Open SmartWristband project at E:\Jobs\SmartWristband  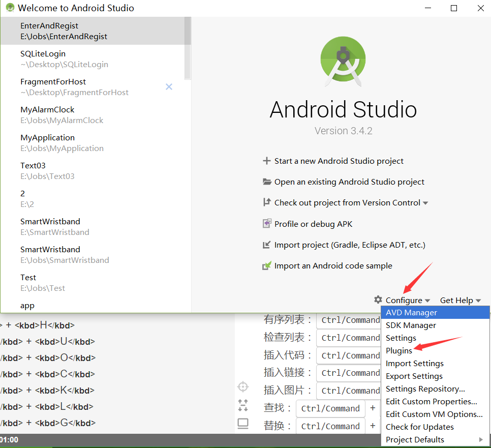pyautogui.click(x=93, y=254)
